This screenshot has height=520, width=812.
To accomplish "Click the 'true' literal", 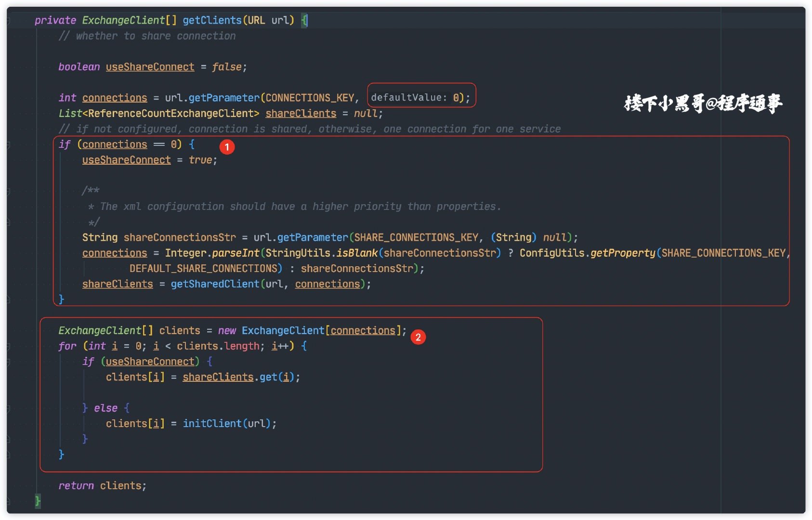I will click(200, 160).
